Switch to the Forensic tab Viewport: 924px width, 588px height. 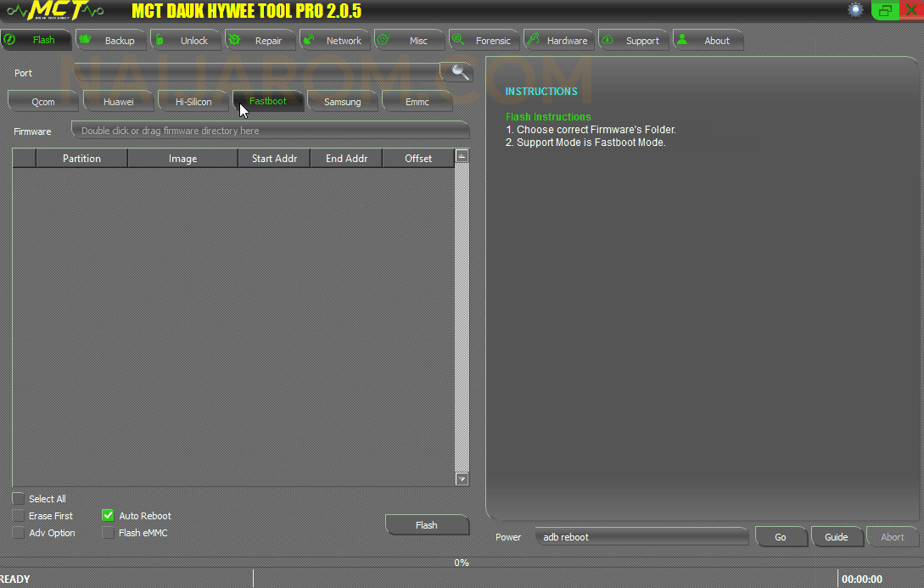[484, 40]
